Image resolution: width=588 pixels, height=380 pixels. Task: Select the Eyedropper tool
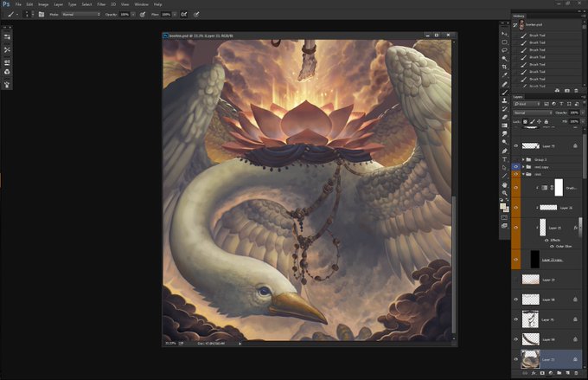[505, 75]
